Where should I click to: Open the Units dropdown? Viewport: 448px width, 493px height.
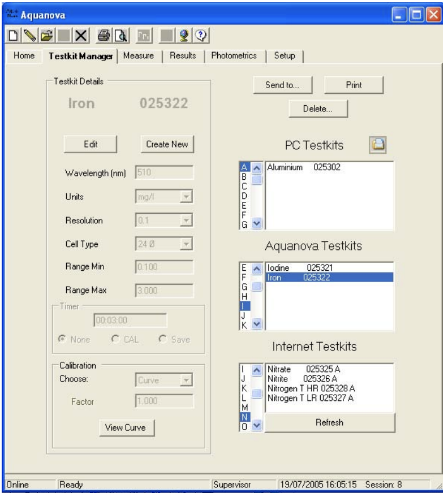pos(186,197)
